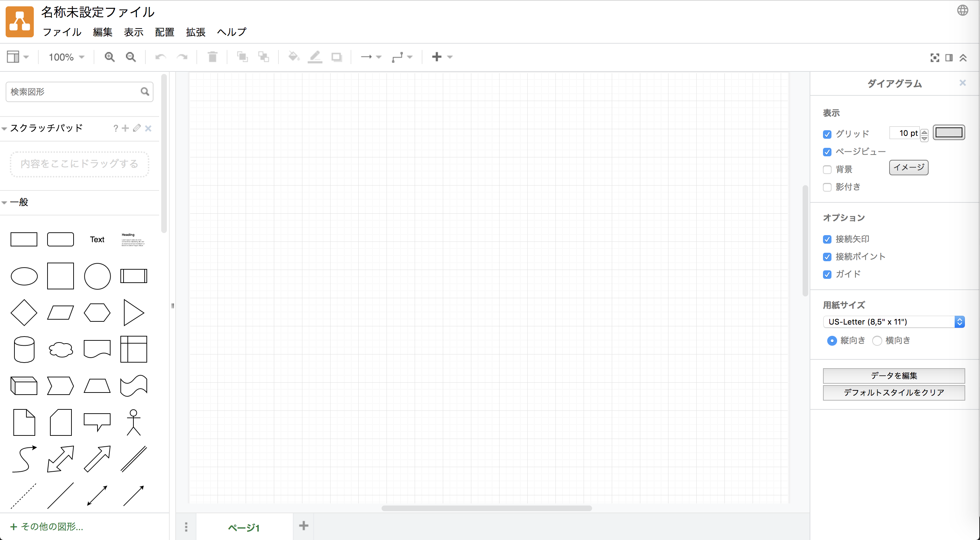980x540 pixels.
Task: Select the bidirectional block arrow shape
Action: coord(61,459)
